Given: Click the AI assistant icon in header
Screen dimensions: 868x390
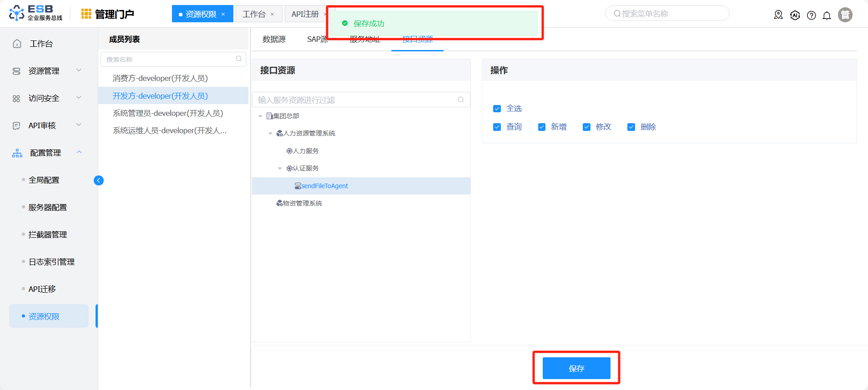Looking at the screenshot, I should pyautogui.click(x=795, y=15).
